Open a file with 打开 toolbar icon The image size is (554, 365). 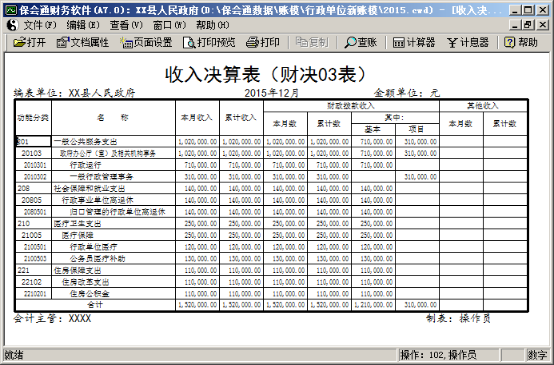[30, 42]
